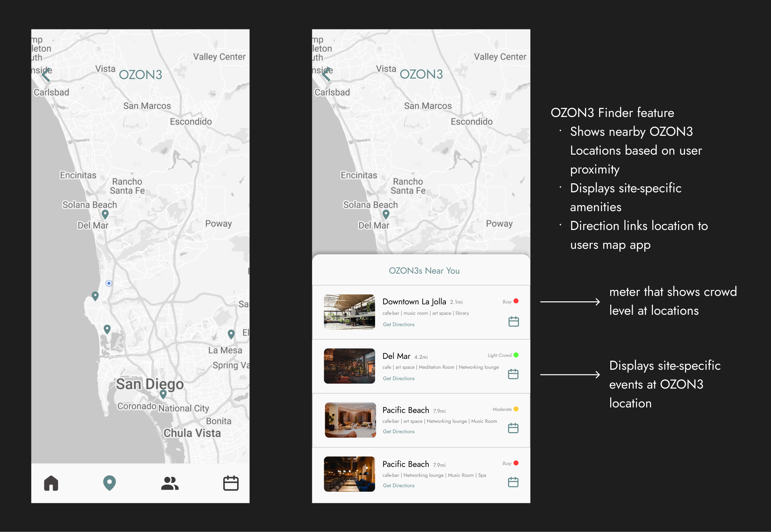
Task: Click Get Directions for Moderate Pacific Beach
Action: pyautogui.click(x=398, y=431)
